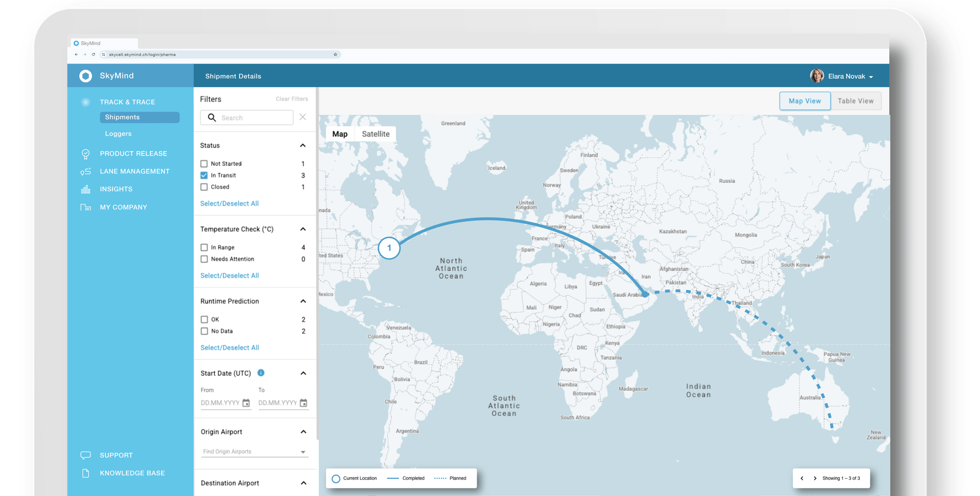Open Support via the chat bubble icon
980x496 pixels.
point(86,455)
